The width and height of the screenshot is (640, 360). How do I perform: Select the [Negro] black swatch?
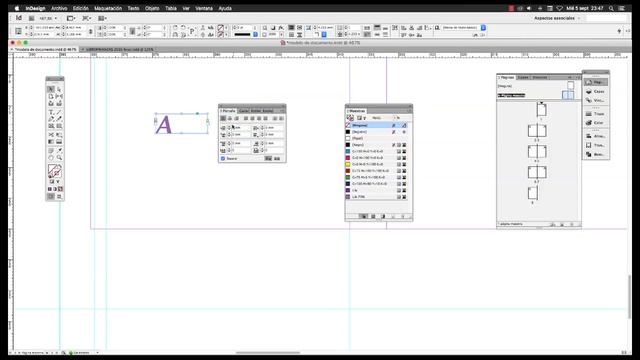(x=376, y=145)
